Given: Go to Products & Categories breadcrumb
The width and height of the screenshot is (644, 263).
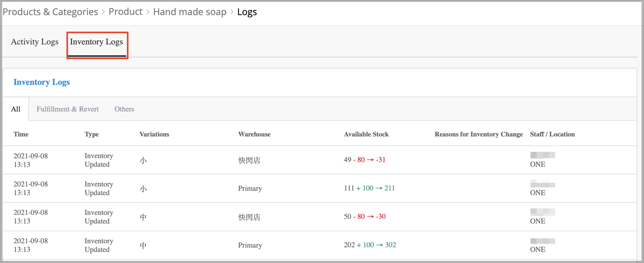Looking at the screenshot, I should tap(50, 12).
